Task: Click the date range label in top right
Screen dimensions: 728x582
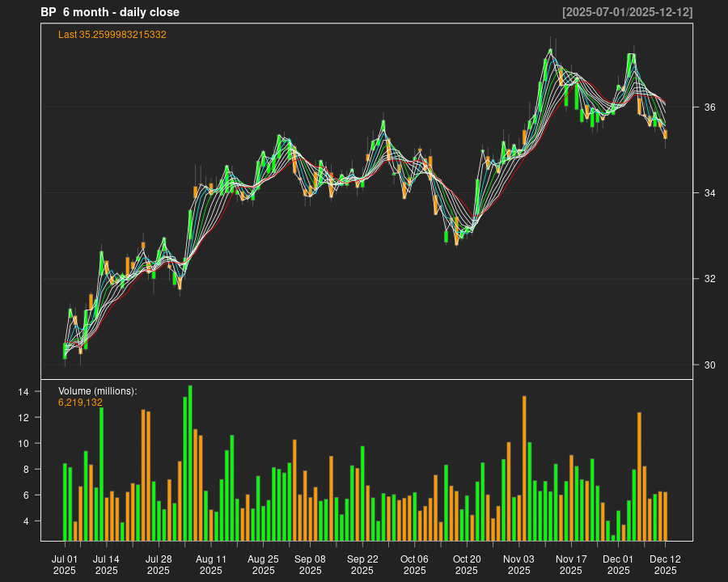Action: pos(627,12)
